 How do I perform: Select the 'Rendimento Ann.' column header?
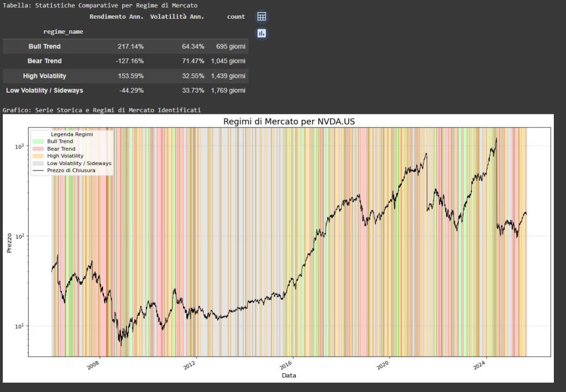[117, 17]
